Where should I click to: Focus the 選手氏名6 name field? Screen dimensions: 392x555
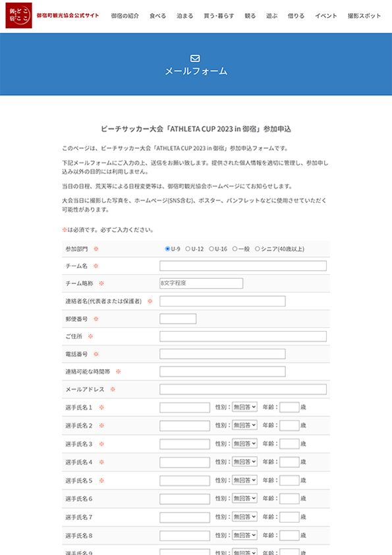click(x=184, y=499)
